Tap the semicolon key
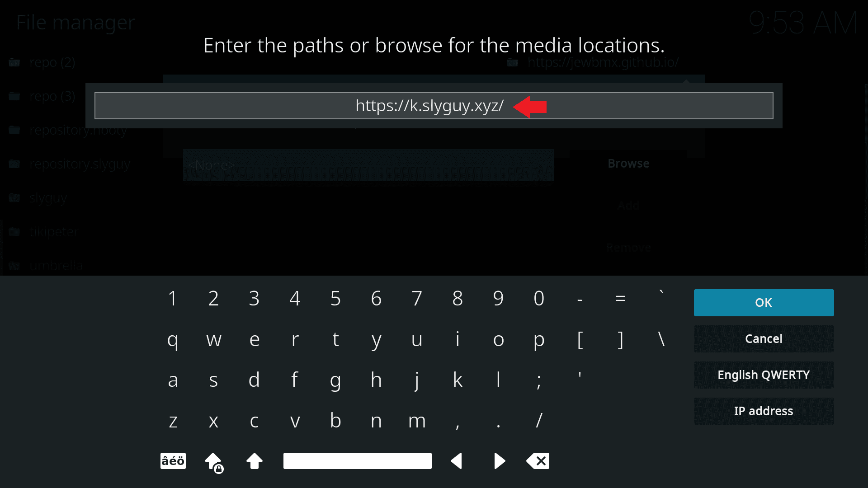 point(539,380)
